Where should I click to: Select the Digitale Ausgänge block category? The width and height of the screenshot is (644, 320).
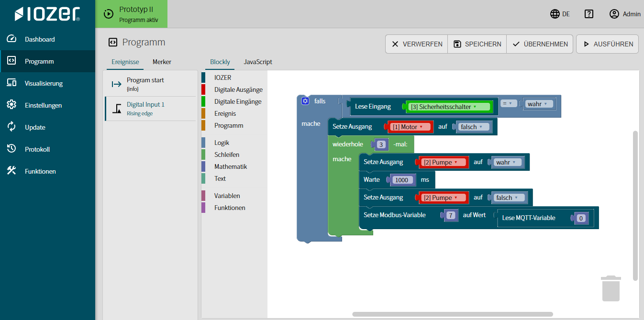238,89
